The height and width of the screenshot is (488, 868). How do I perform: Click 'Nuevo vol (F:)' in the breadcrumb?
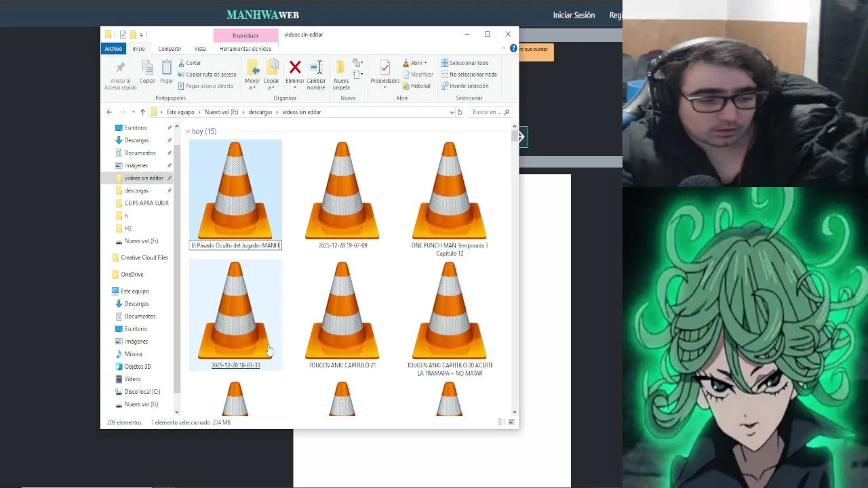click(221, 112)
